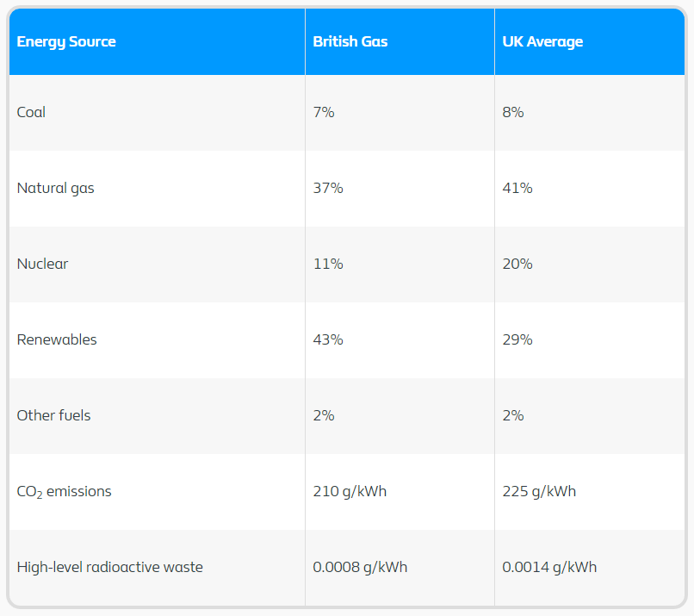This screenshot has width=694, height=616.
Task: Select the High-level radioactive waste label
Action: coord(109,567)
